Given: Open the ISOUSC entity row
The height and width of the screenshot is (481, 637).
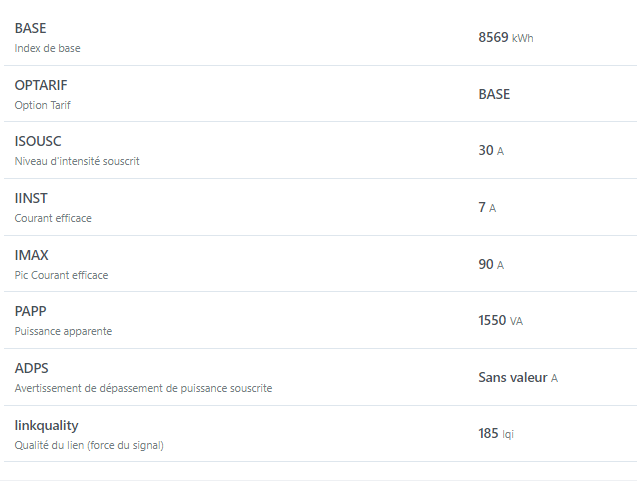Looking at the screenshot, I should (320, 150).
